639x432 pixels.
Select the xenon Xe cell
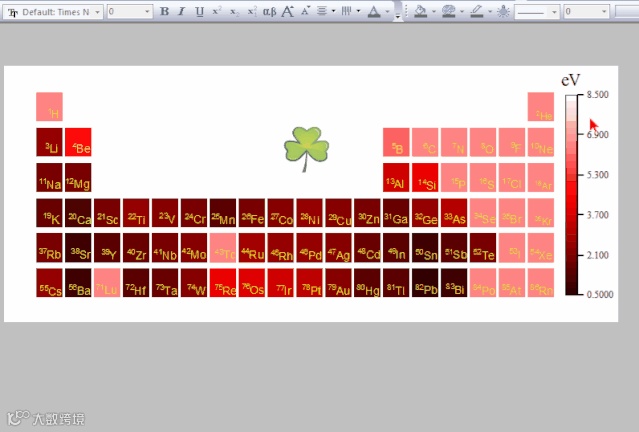(x=541, y=247)
